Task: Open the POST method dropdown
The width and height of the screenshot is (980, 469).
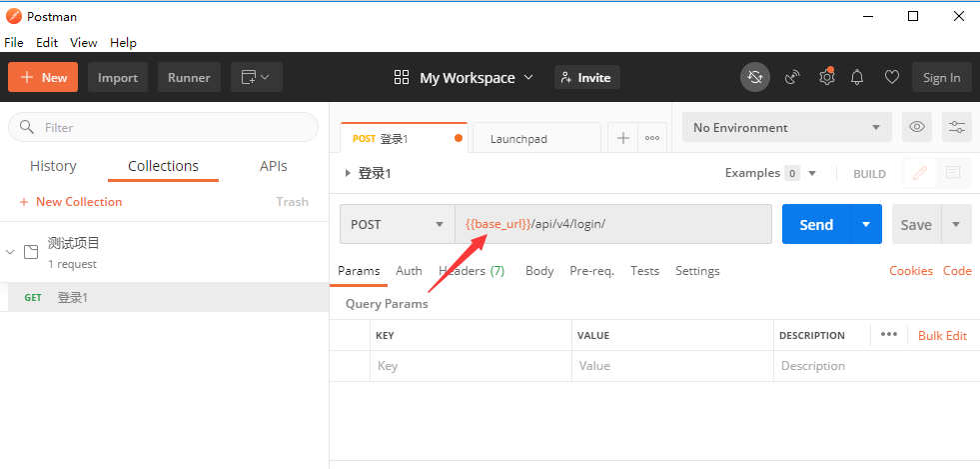Action: pyautogui.click(x=398, y=224)
